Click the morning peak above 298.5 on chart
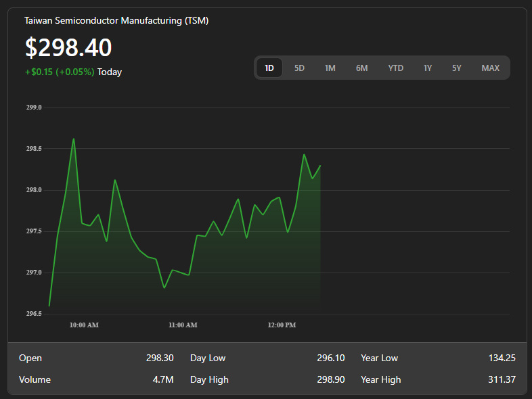 (74, 139)
